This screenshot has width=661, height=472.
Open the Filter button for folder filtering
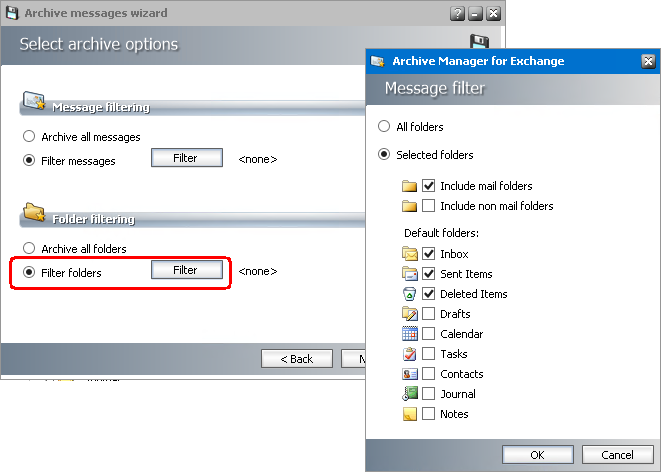click(x=187, y=270)
